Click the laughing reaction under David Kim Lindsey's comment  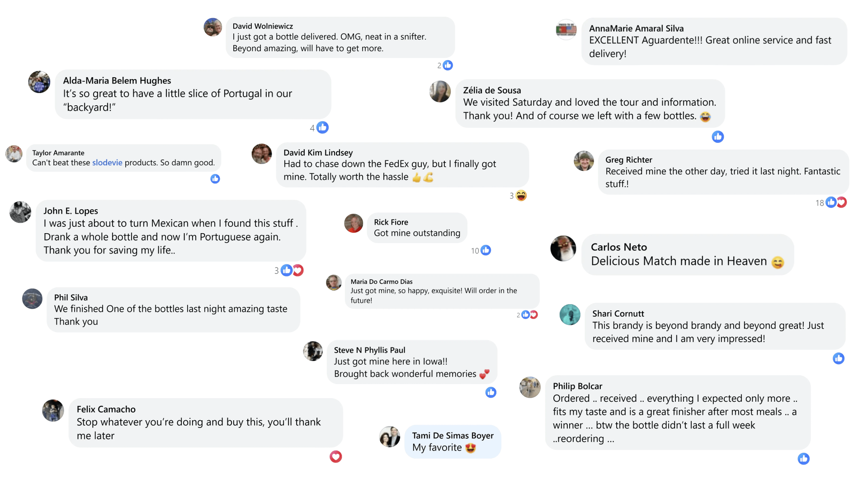point(521,196)
